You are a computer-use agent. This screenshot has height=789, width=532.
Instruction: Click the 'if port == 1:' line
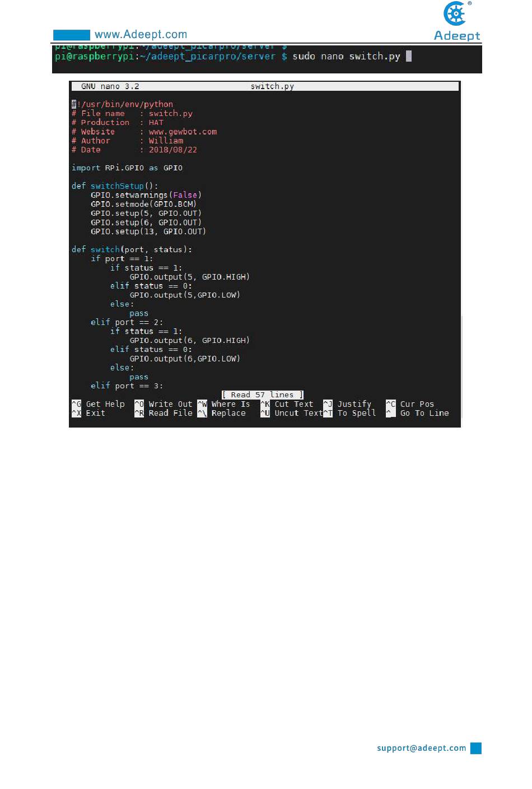click(x=122, y=258)
